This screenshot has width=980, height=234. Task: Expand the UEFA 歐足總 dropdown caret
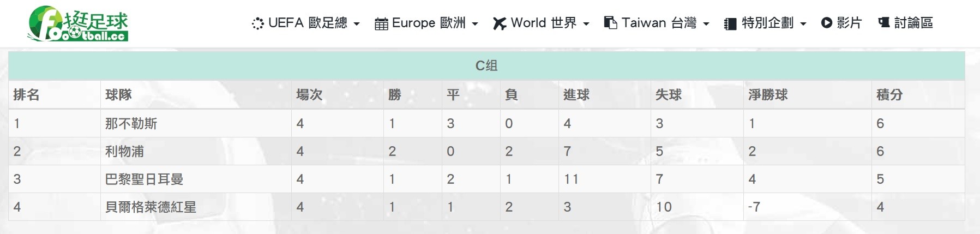(x=357, y=24)
